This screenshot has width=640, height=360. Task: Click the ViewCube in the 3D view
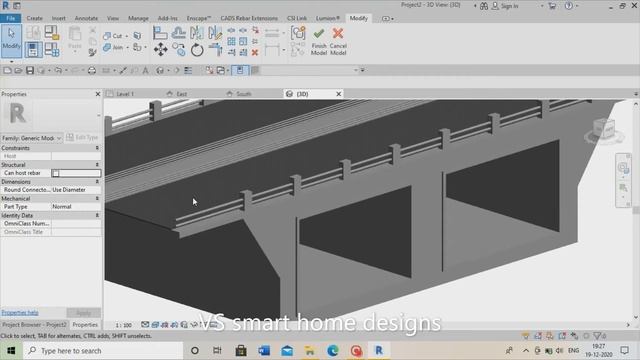(x=604, y=129)
